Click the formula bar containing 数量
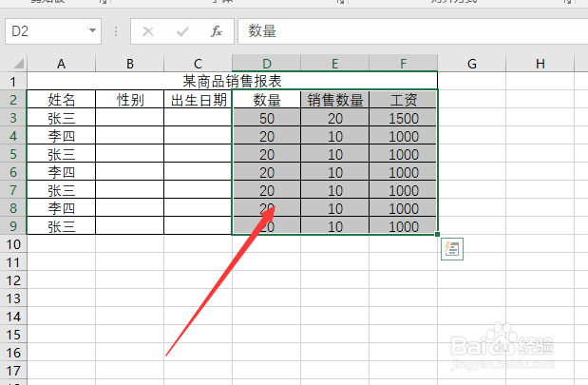 point(412,31)
